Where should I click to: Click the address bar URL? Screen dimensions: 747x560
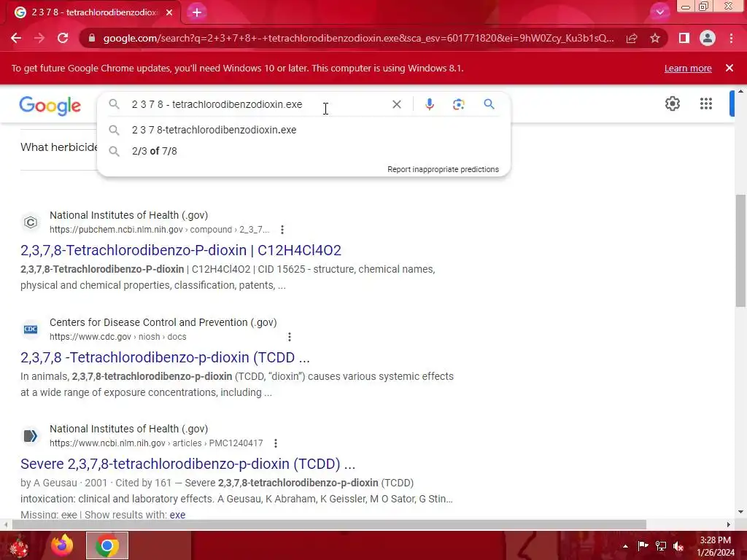click(357, 38)
